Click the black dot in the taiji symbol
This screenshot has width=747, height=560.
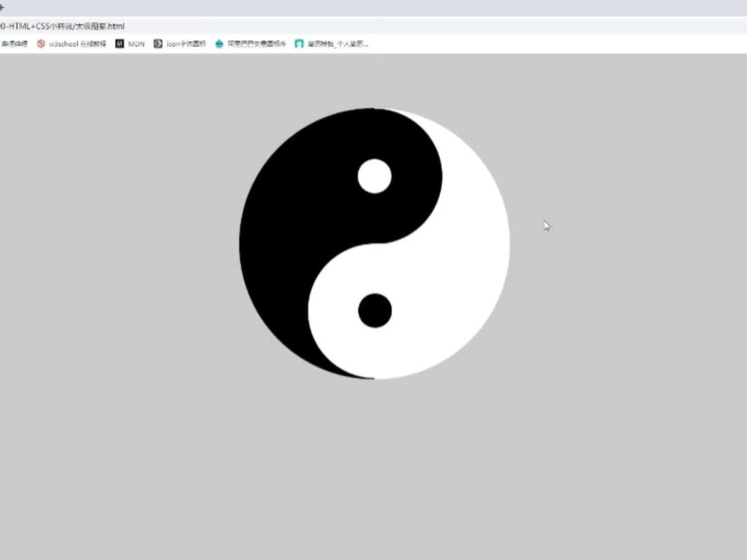click(x=375, y=310)
